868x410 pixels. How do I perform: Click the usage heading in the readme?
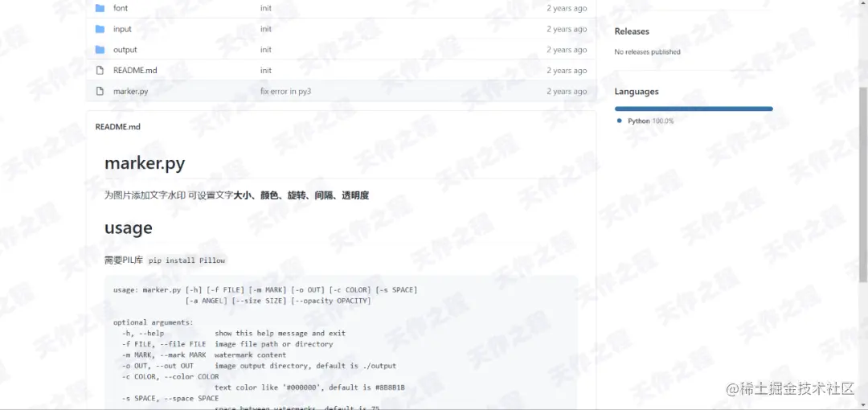pyautogui.click(x=129, y=228)
